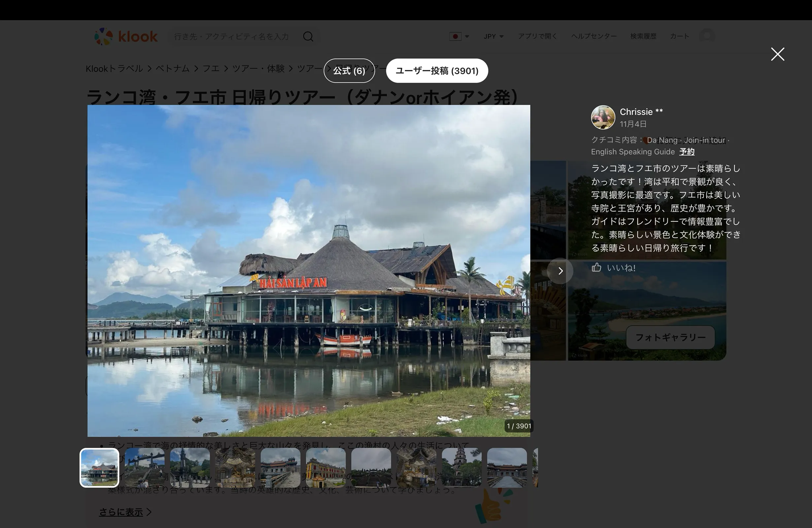The height and width of the screenshot is (528, 812).
Task: Click ツアー・体験 breadcrumb
Action: coord(258,69)
